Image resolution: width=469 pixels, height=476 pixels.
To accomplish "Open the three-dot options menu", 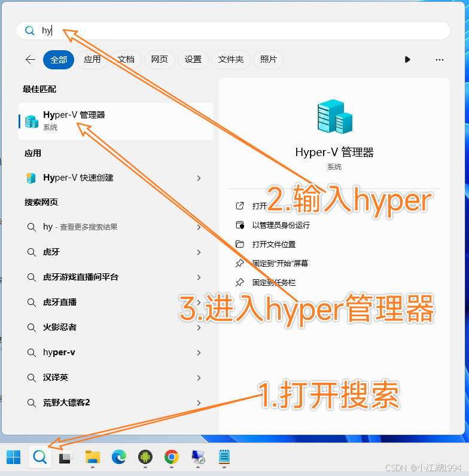I will click(440, 60).
